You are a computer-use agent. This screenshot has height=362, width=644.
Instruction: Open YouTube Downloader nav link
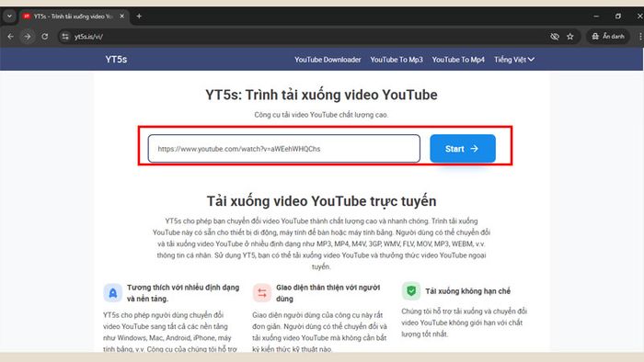point(328,60)
